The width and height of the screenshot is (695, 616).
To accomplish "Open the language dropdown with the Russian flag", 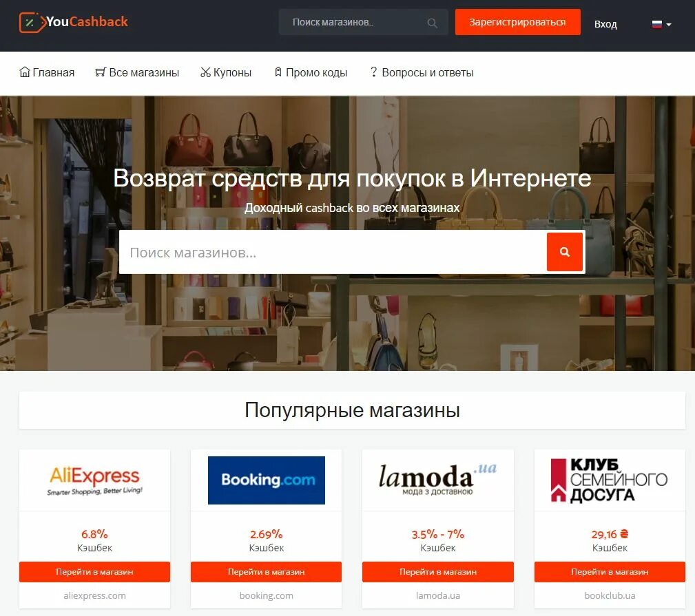I will (x=661, y=24).
